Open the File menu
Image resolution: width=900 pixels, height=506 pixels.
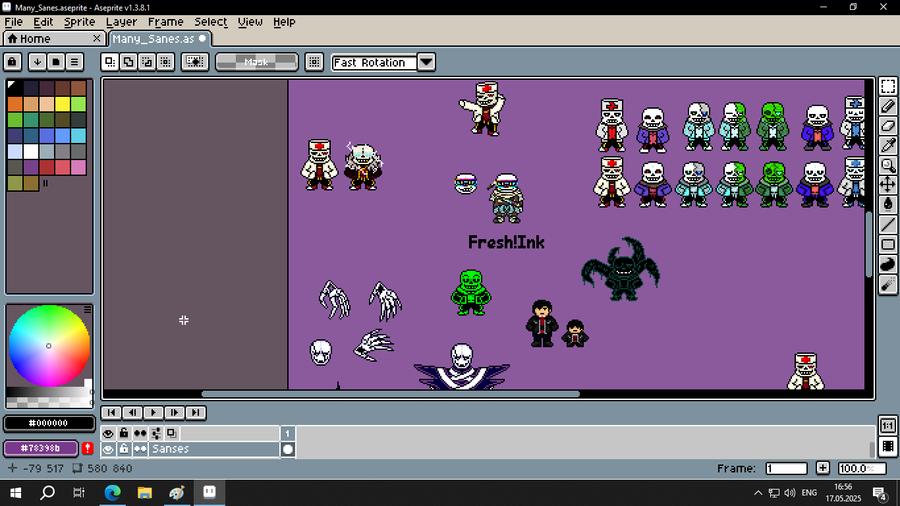13,22
